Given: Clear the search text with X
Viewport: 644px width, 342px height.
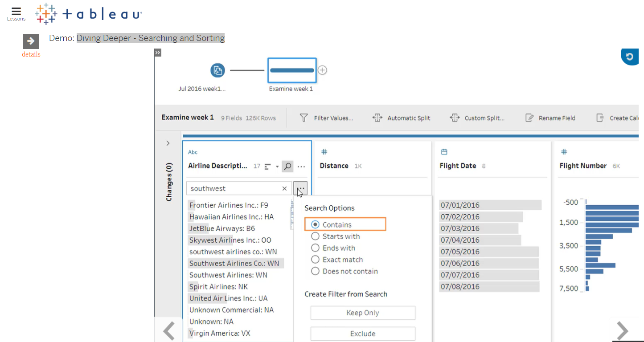Looking at the screenshot, I should point(284,189).
